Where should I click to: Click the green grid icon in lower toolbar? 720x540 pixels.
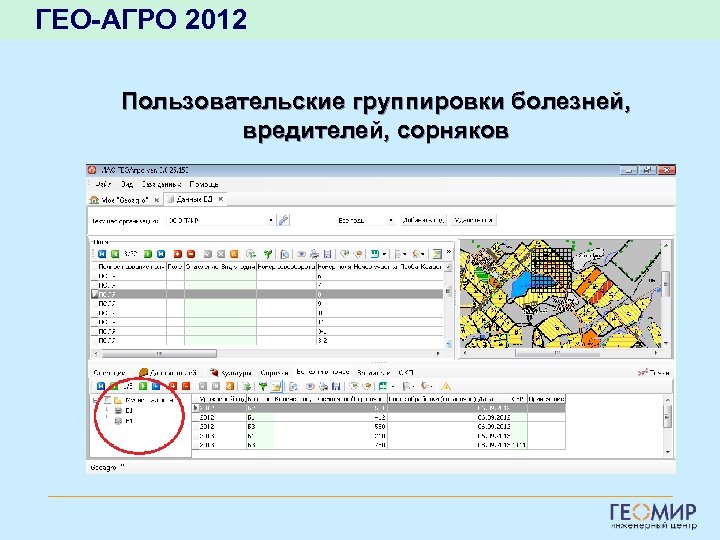coord(382,386)
